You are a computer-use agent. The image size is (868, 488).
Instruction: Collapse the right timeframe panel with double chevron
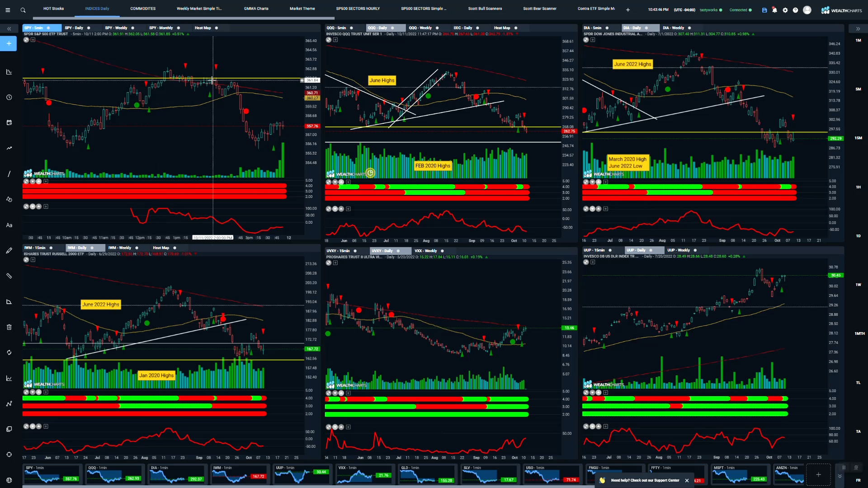tap(858, 28)
